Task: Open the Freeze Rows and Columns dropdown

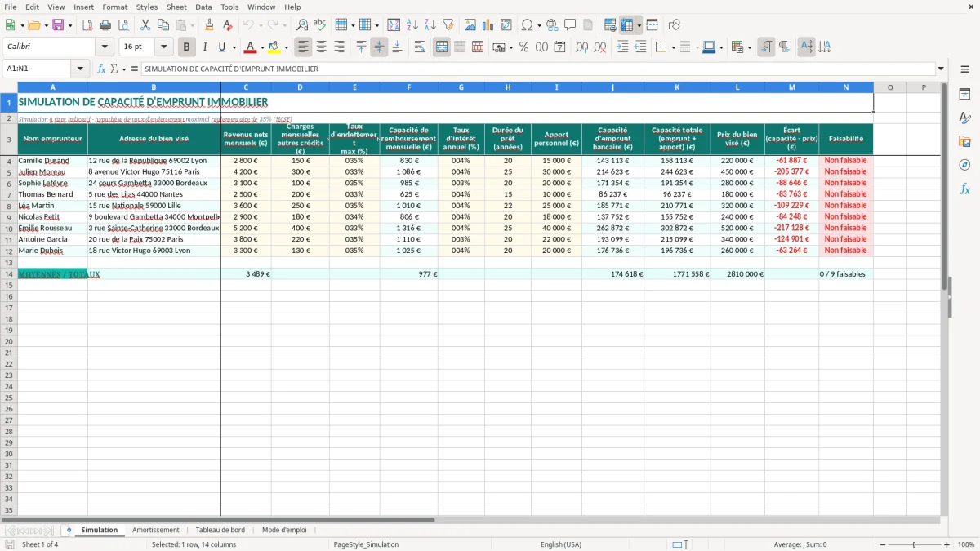Action: click(639, 25)
